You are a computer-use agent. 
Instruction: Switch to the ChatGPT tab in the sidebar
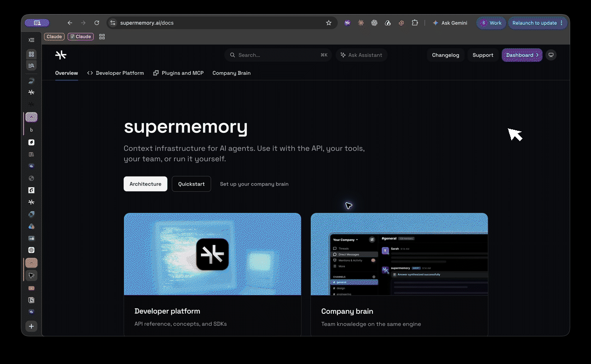(32, 250)
